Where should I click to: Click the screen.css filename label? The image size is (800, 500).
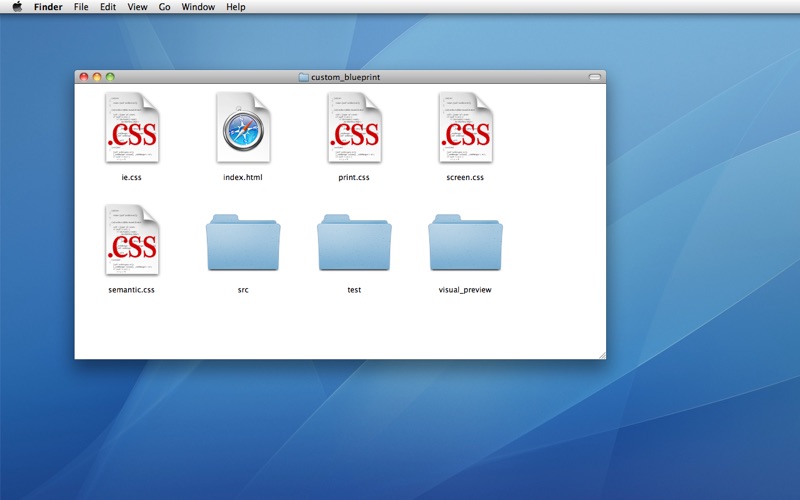(465, 178)
